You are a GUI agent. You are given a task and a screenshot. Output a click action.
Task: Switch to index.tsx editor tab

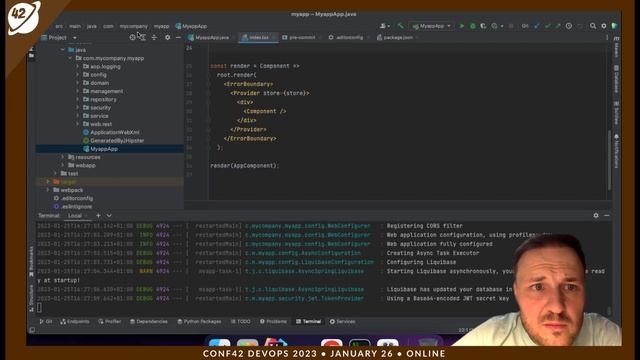pyautogui.click(x=258, y=38)
